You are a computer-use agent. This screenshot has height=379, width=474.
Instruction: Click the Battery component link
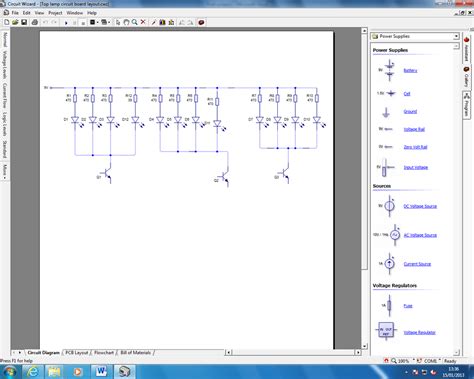410,70
